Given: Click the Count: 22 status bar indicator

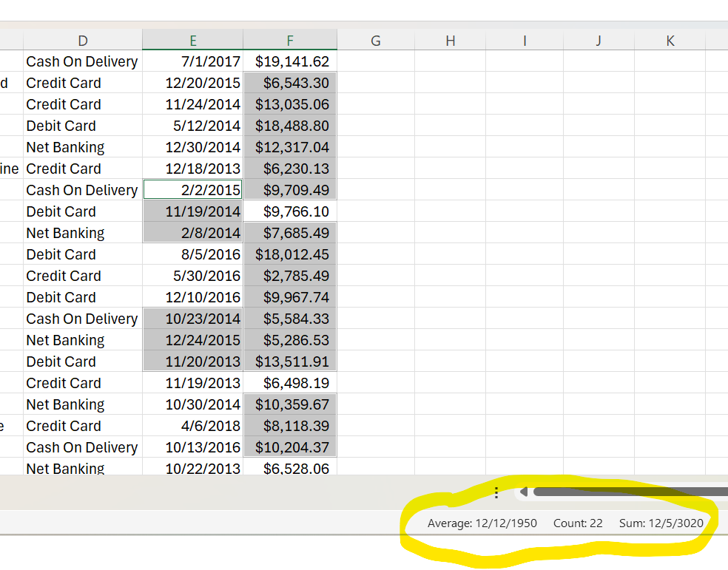Looking at the screenshot, I should 578,523.
